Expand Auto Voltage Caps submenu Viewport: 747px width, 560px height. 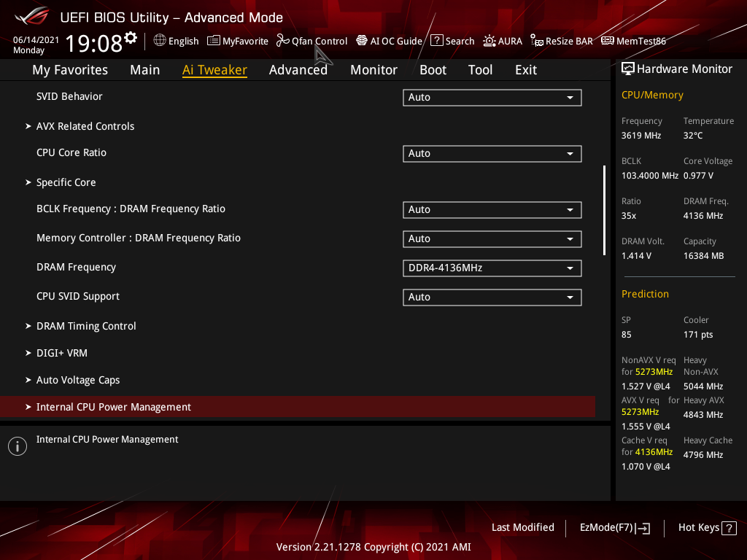[x=78, y=380]
